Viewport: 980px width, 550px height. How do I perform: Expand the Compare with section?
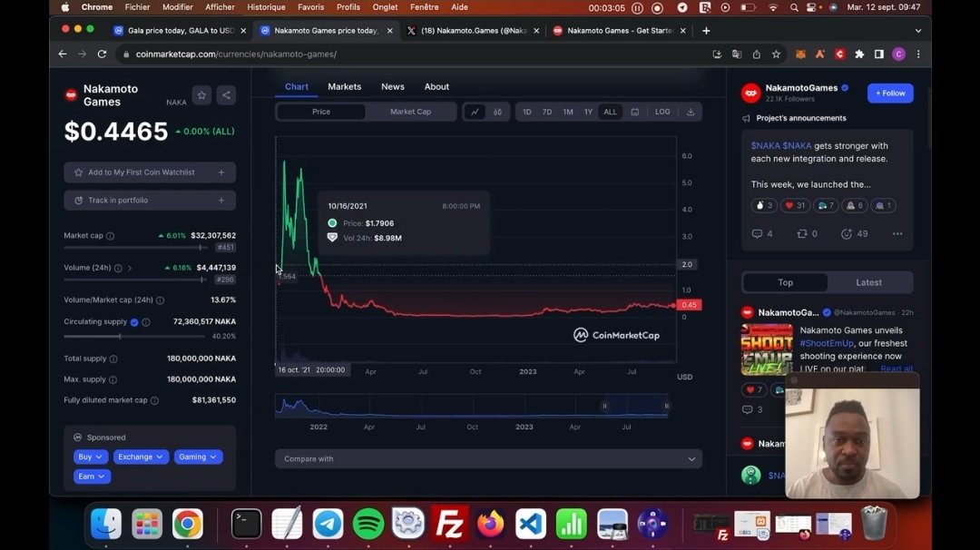point(488,458)
